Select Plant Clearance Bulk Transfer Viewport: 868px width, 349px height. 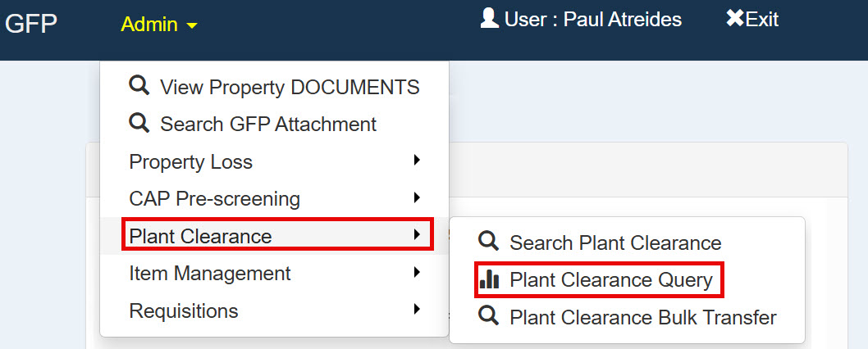tap(642, 317)
